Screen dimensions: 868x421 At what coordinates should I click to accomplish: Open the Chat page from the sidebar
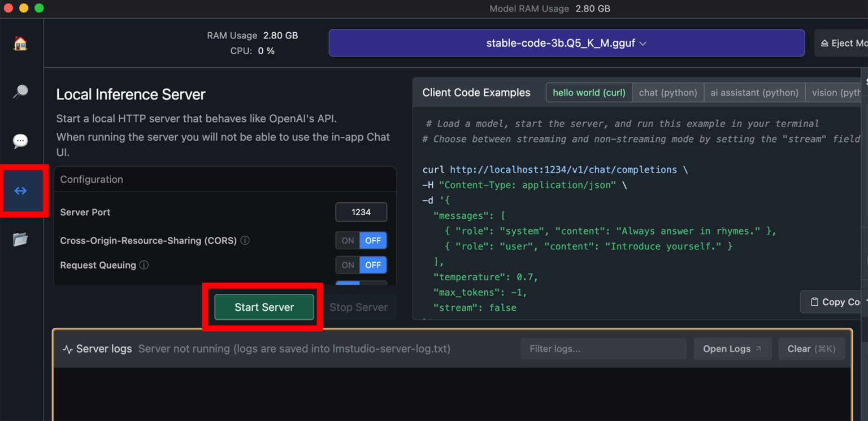[21, 141]
